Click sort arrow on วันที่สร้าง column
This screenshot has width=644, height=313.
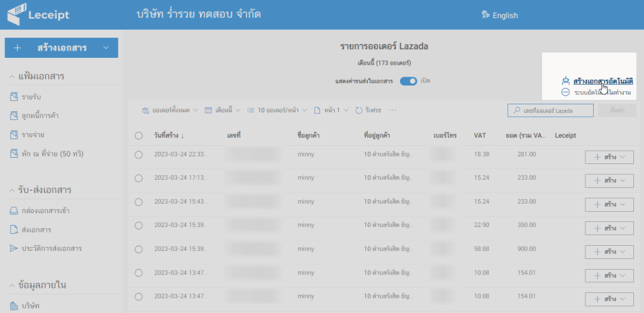182,136
